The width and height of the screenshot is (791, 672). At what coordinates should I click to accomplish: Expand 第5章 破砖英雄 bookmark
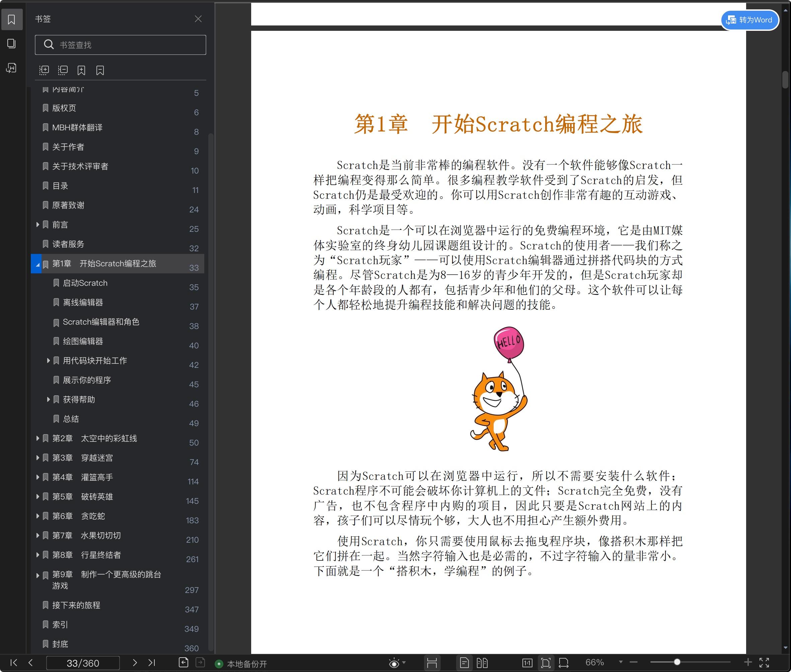click(x=38, y=496)
